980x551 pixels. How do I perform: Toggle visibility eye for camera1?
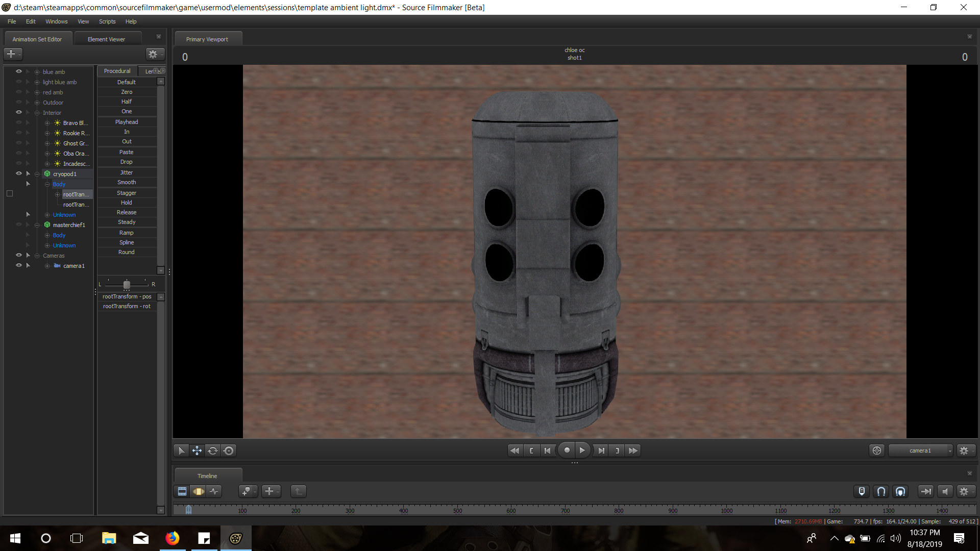tap(19, 265)
